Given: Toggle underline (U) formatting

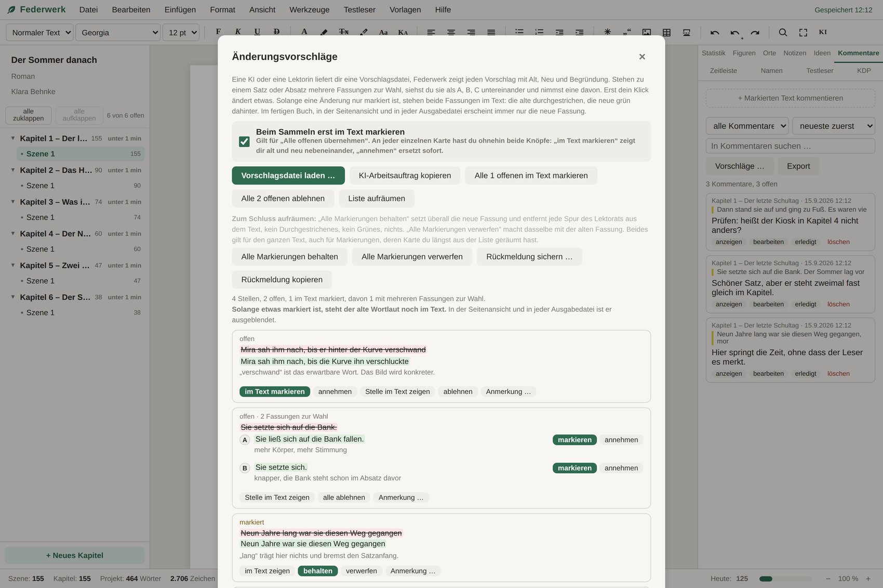Looking at the screenshot, I should point(257,32).
